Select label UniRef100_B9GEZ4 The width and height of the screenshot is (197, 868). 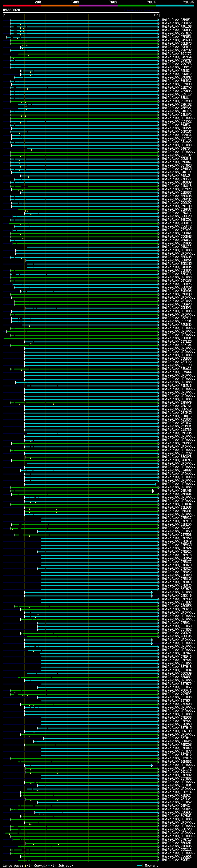pyautogui.click(x=176, y=860)
